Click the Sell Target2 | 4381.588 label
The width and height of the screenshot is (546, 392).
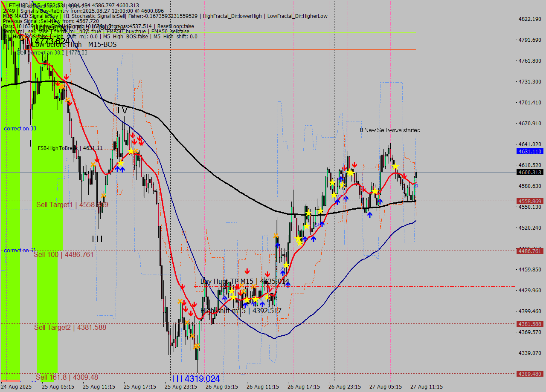(x=70, y=327)
